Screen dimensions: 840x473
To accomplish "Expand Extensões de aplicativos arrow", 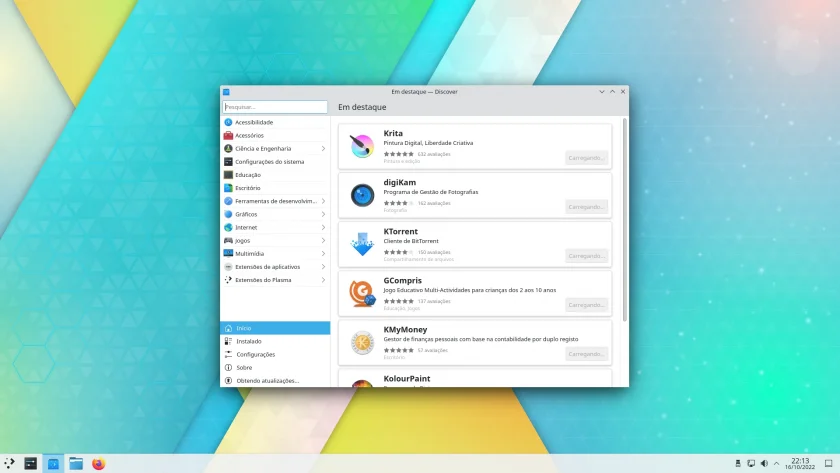I will [x=323, y=267].
